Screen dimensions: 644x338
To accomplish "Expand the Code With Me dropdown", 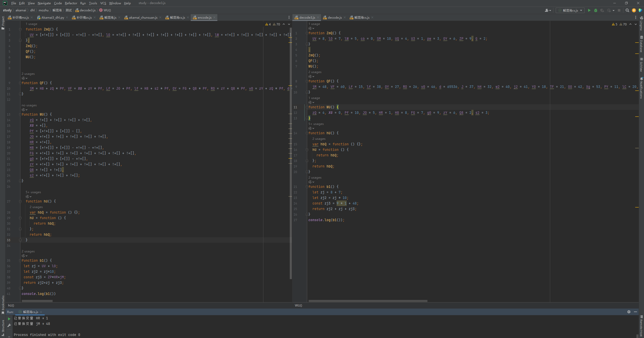I will click(x=548, y=10).
